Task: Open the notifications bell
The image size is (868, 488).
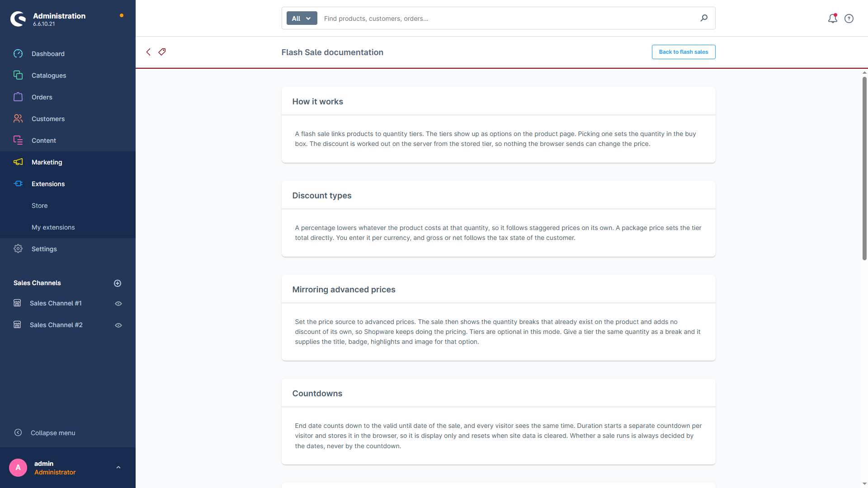Action: click(832, 19)
